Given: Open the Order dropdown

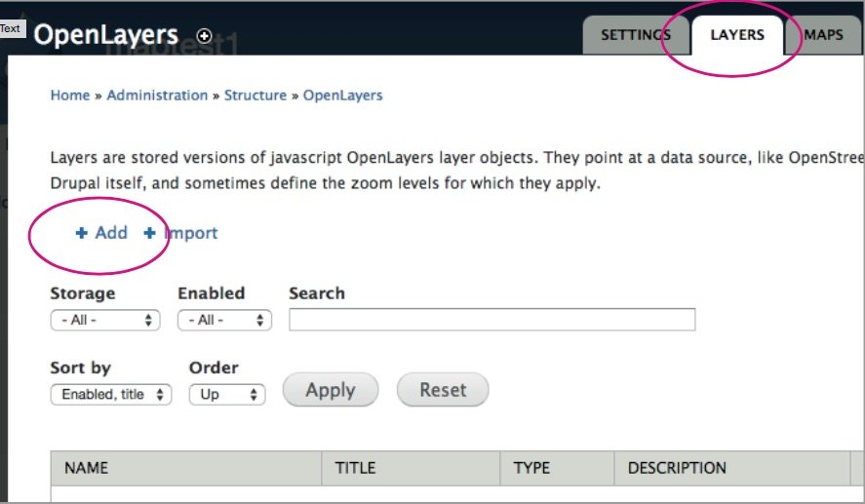Looking at the screenshot, I should [227, 395].
